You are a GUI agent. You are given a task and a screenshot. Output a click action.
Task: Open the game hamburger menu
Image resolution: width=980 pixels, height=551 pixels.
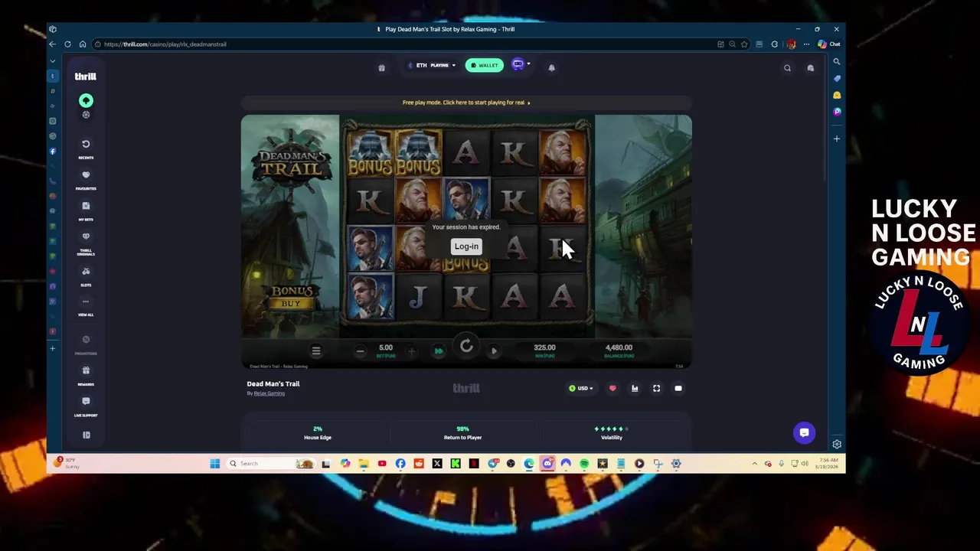pyautogui.click(x=316, y=350)
